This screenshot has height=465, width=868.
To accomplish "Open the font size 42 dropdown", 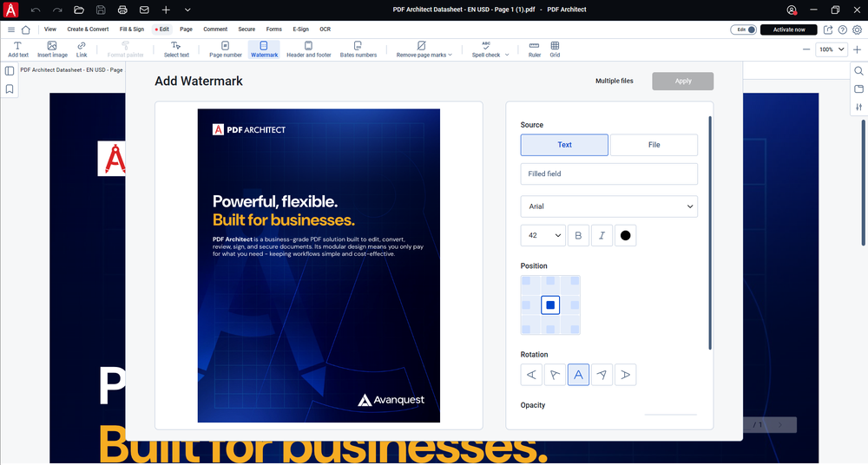I will pos(543,235).
